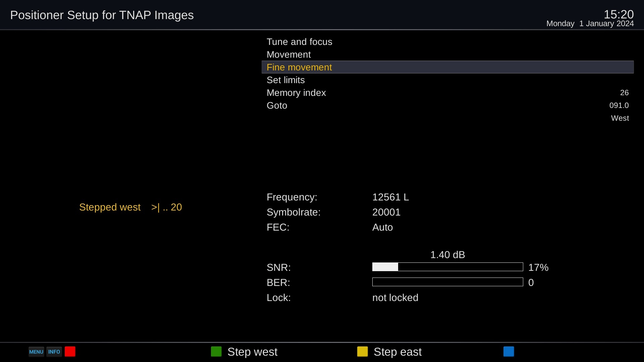The width and height of the screenshot is (644, 362).
Task: Click the BER progress bar
Action: [448, 282]
